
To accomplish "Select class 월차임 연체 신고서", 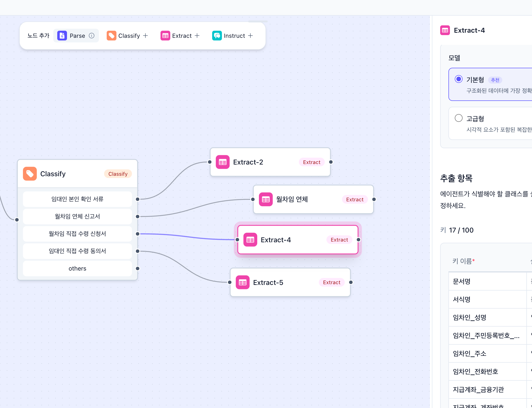I will click(77, 216).
